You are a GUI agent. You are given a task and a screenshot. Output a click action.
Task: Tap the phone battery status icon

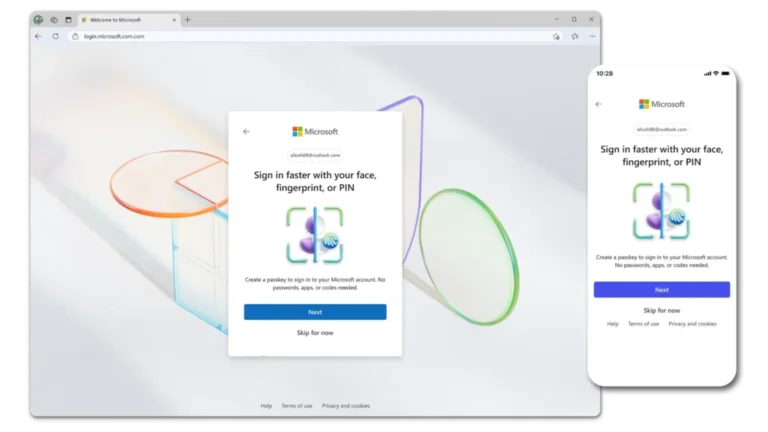(x=725, y=73)
